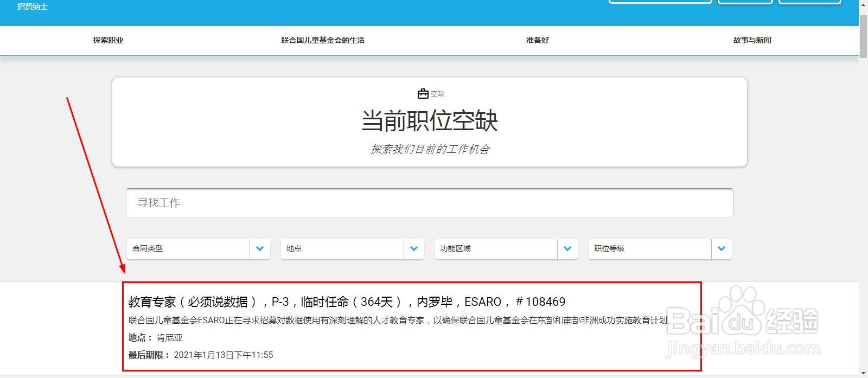The height and width of the screenshot is (378, 868).
Task: Open the 联合国儿童基金会的生活 menu item
Action: [323, 40]
